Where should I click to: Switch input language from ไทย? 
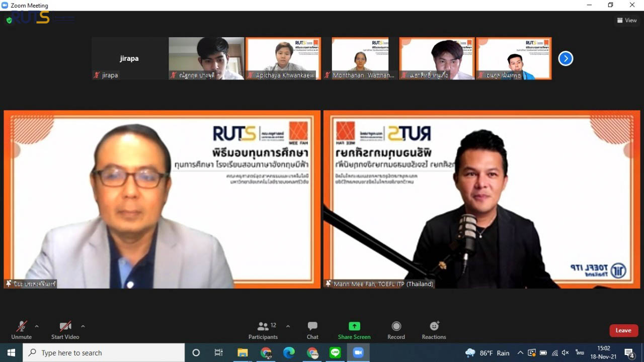pyautogui.click(x=580, y=353)
